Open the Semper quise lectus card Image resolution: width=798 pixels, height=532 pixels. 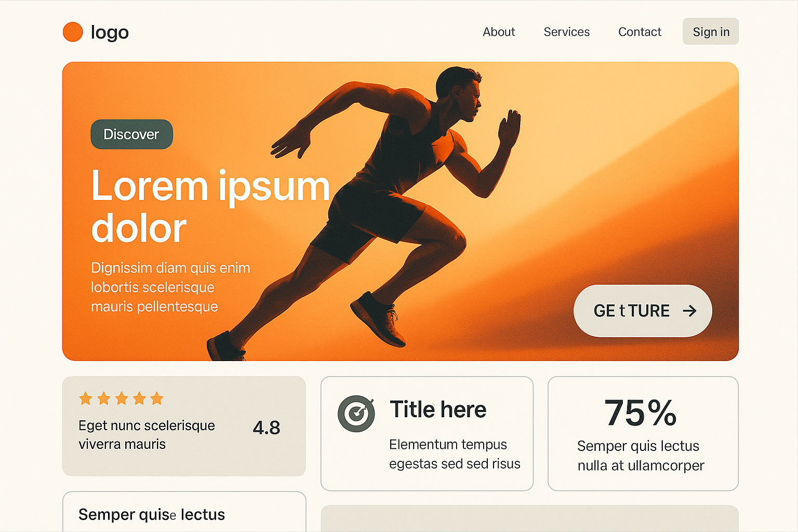tap(184, 512)
